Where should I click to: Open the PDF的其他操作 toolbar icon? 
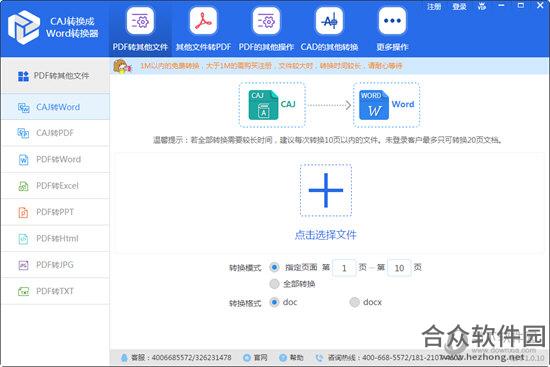pos(266,21)
